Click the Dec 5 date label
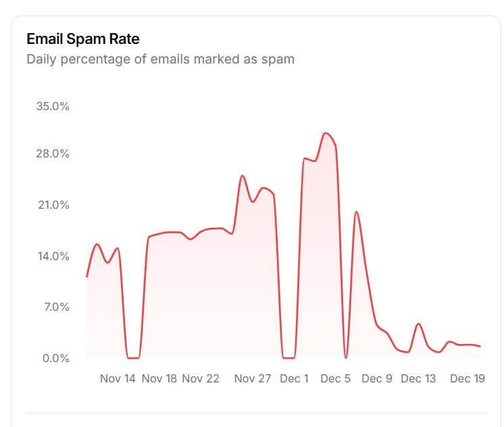 pyautogui.click(x=336, y=378)
